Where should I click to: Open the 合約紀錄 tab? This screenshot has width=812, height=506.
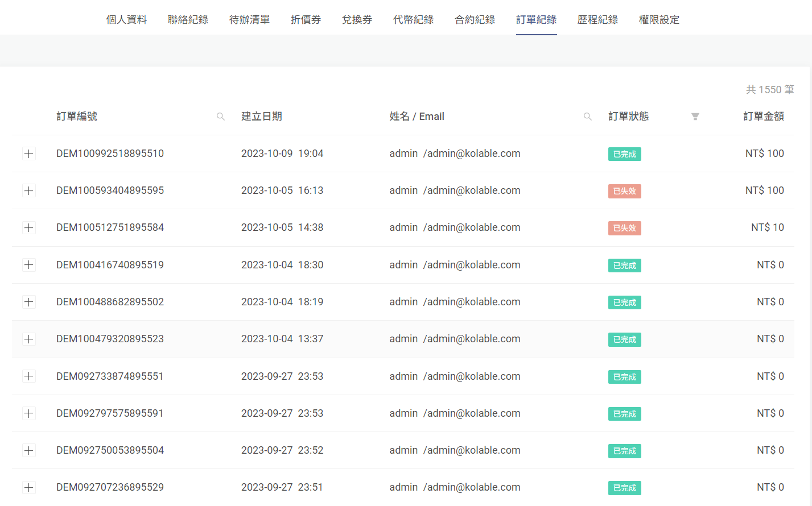pyautogui.click(x=475, y=20)
